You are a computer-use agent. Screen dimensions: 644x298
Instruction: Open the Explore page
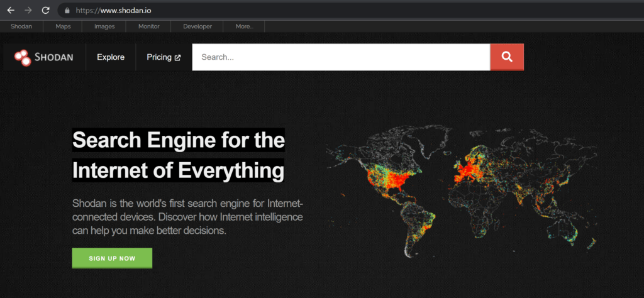pos(111,57)
